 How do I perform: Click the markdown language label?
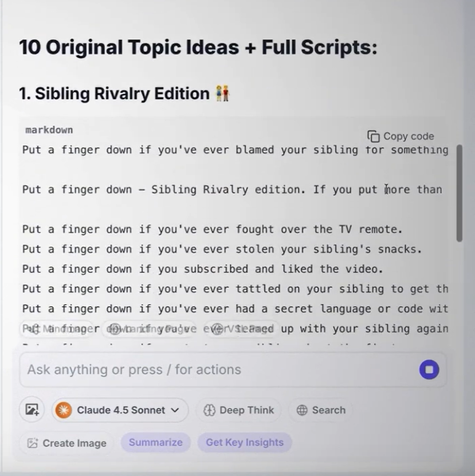(49, 130)
